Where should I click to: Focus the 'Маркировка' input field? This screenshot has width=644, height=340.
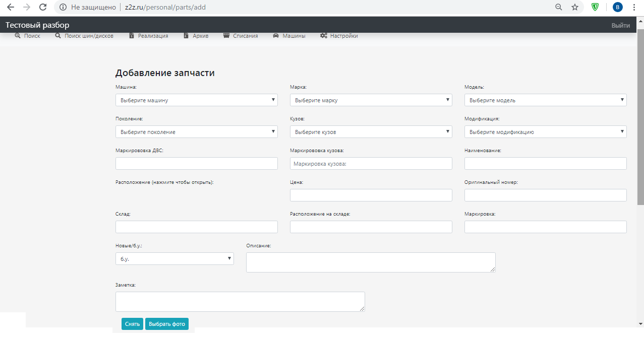click(546, 227)
